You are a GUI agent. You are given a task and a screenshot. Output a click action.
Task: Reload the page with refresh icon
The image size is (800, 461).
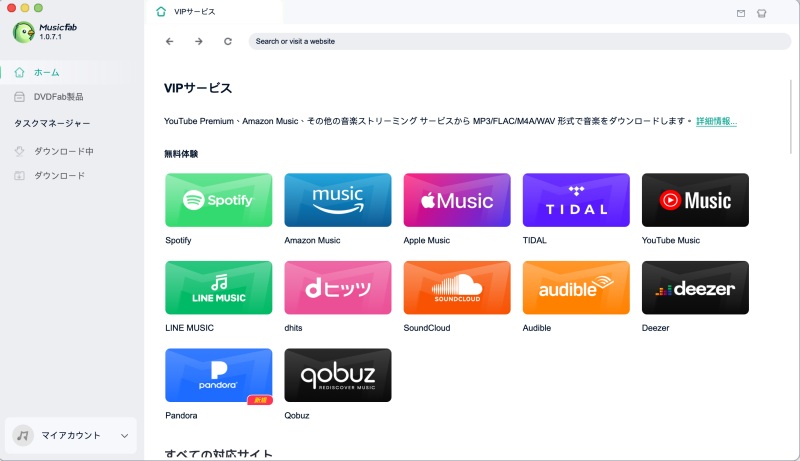click(x=228, y=41)
